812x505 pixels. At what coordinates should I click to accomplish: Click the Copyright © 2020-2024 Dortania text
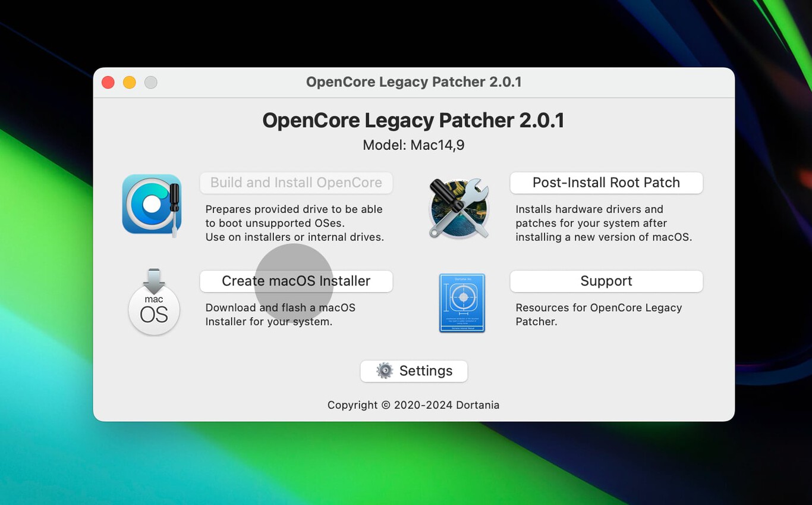pos(413,405)
